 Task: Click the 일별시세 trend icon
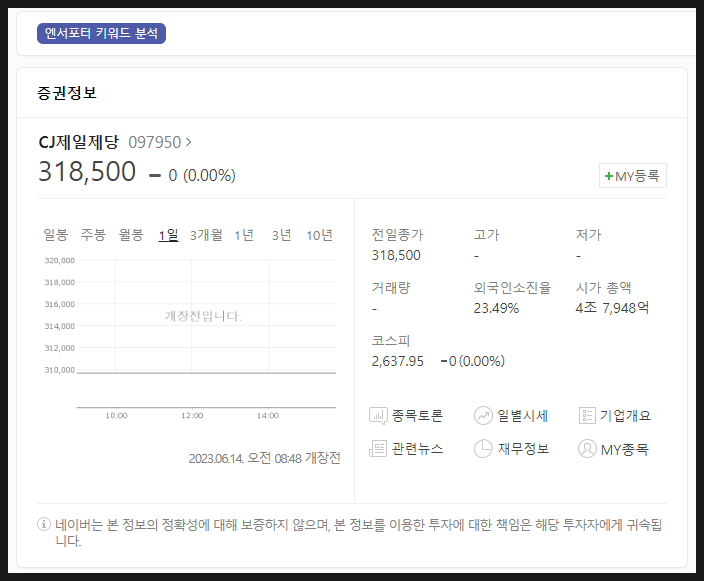coord(483,416)
